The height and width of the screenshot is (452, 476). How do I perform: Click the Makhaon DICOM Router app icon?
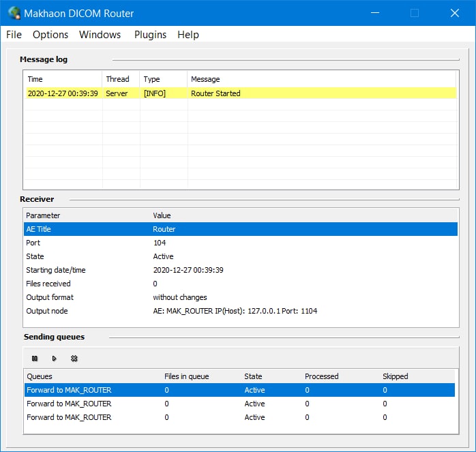[14, 13]
